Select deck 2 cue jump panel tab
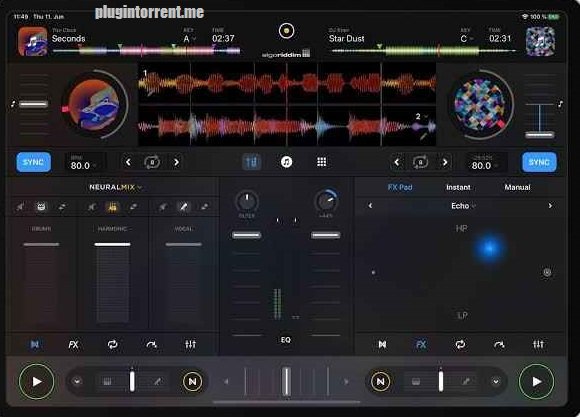The image size is (580, 417). [499, 344]
